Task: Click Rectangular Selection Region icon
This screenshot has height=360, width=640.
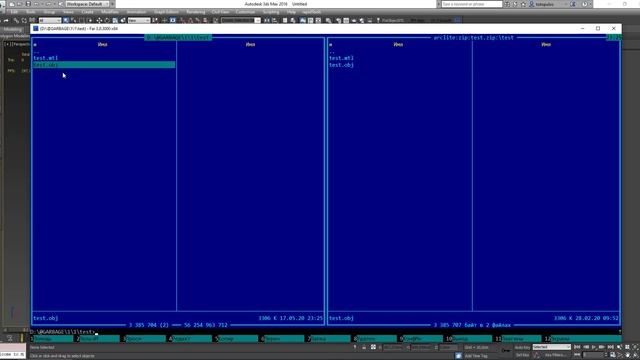Action: [x=82, y=20]
